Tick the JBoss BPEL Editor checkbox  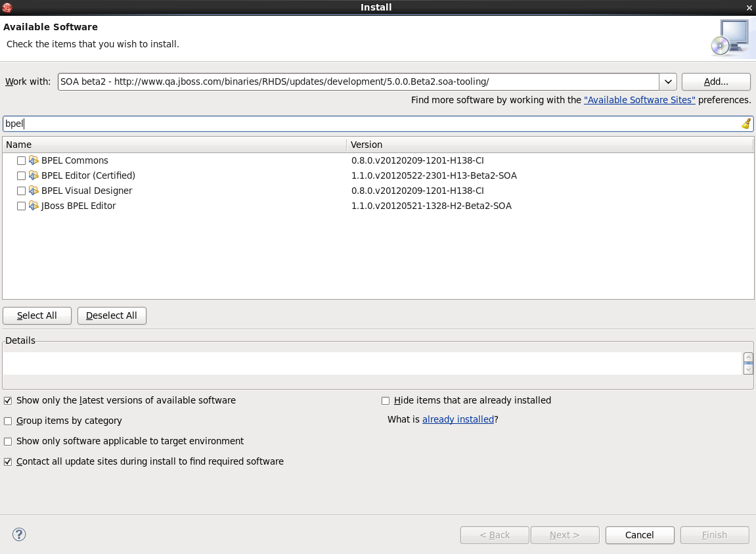[x=22, y=206]
